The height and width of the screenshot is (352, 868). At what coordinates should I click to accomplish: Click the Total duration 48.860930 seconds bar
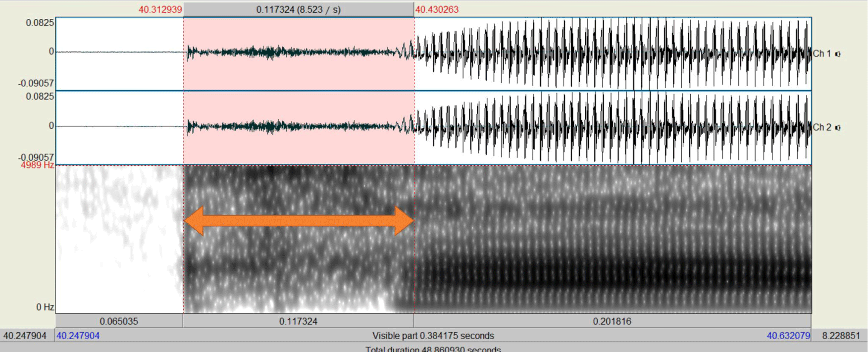(433, 348)
